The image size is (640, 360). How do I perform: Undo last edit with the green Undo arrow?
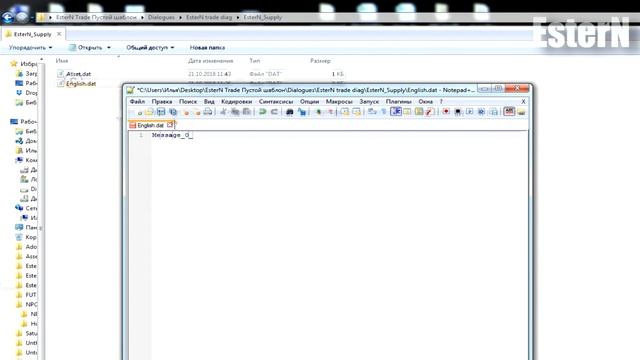pyautogui.click(x=262, y=111)
